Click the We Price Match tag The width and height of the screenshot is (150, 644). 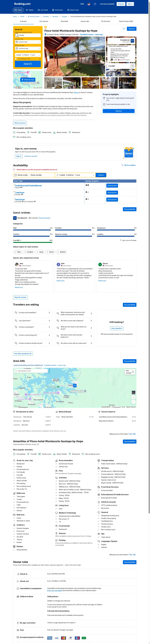click(x=128, y=165)
